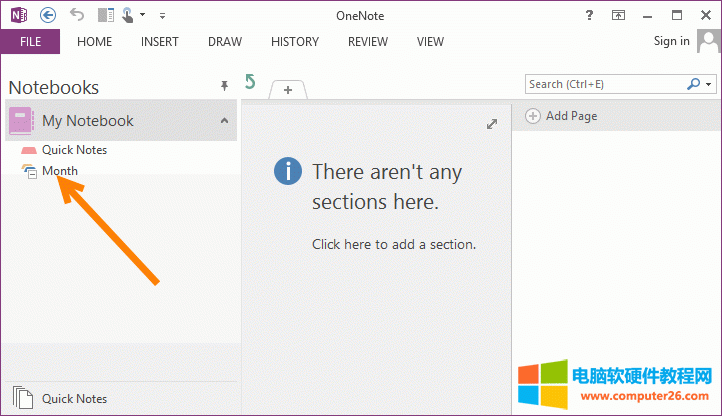Open the Help question mark icon
722x416 pixels.
coord(589,14)
